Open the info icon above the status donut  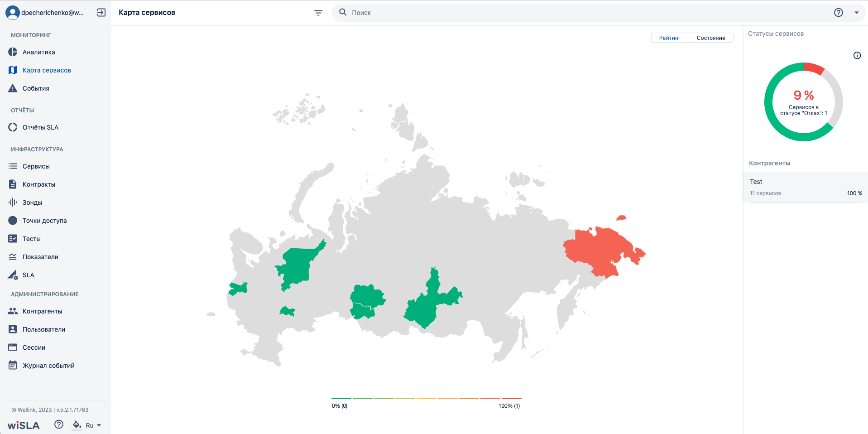point(857,55)
